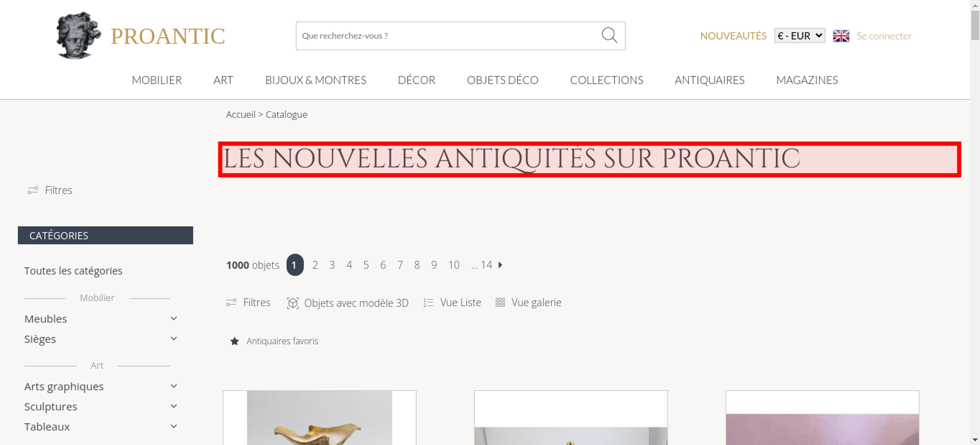This screenshot has height=445, width=980.
Task: Click the 3D model cube icon
Action: tap(293, 303)
